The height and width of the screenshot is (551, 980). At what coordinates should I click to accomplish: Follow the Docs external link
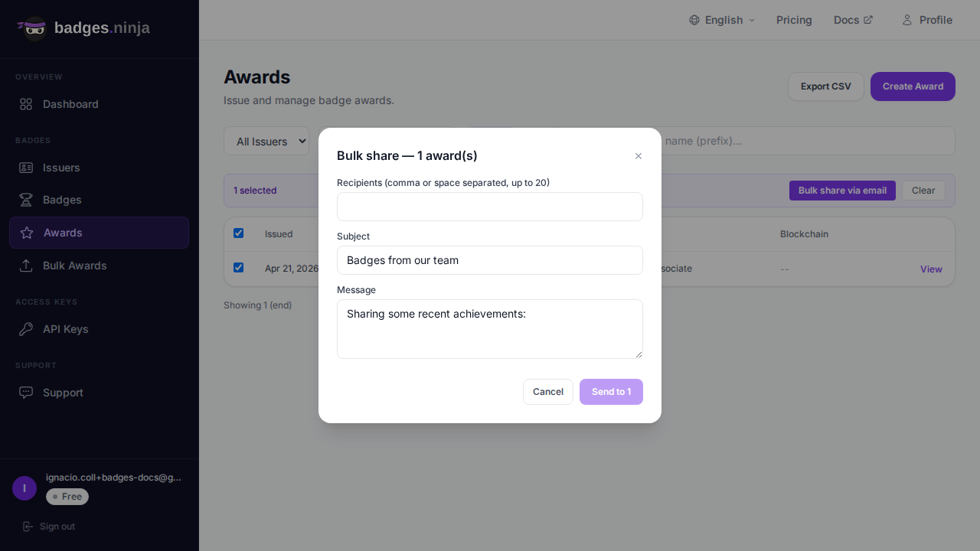(853, 20)
